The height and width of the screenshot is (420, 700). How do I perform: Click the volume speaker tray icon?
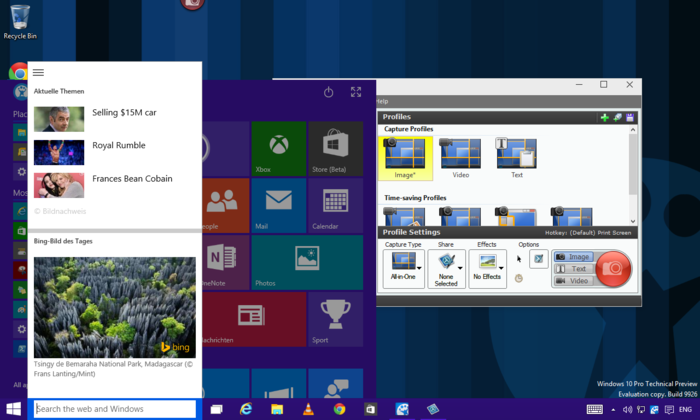pos(627,409)
